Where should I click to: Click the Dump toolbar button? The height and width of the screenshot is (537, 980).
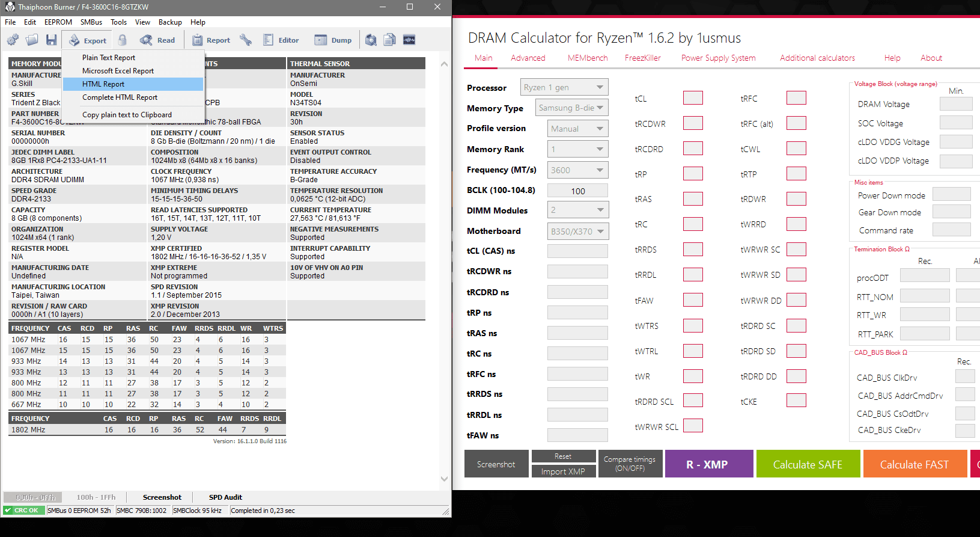333,40
